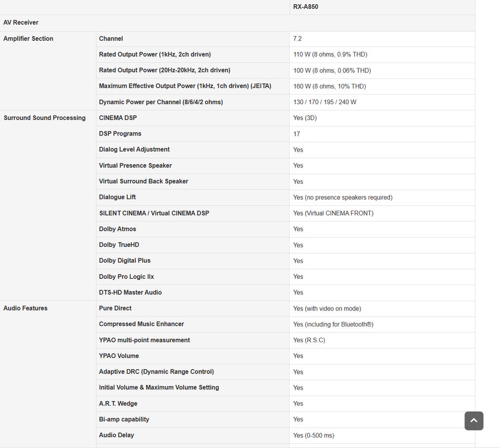Select the A.R.T. Wedge label
The height and width of the screenshot is (448, 500).
point(118,404)
